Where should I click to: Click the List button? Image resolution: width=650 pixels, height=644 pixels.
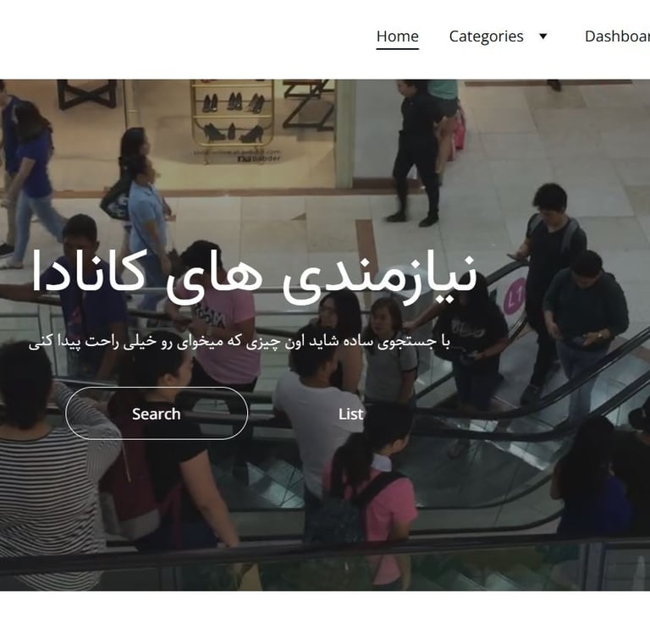(x=350, y=414)
